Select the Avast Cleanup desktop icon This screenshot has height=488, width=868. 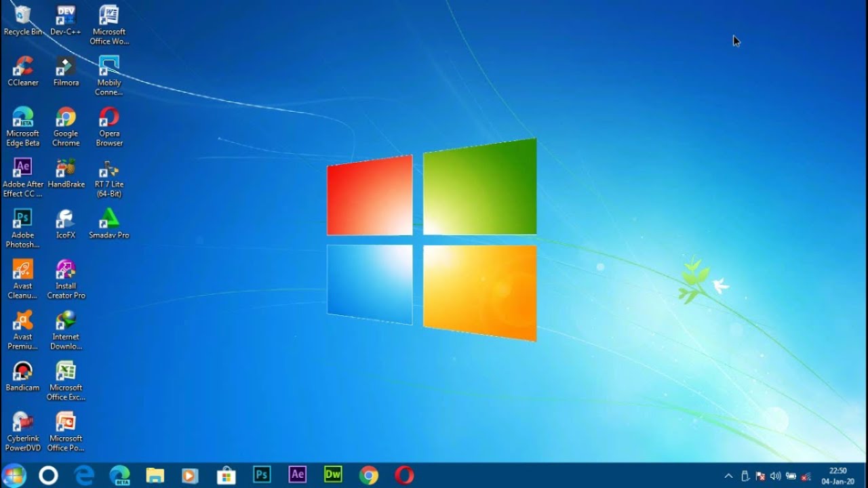pos(22,279)
